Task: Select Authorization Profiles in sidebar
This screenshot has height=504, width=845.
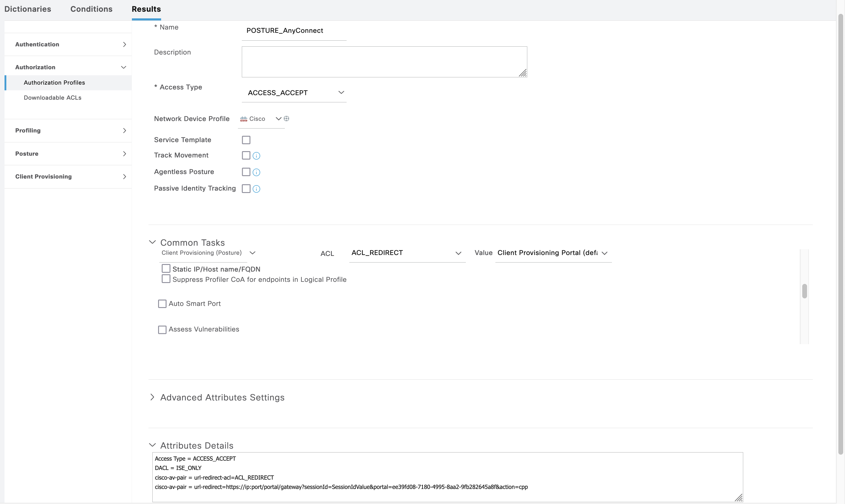Action: coord(54,82)
